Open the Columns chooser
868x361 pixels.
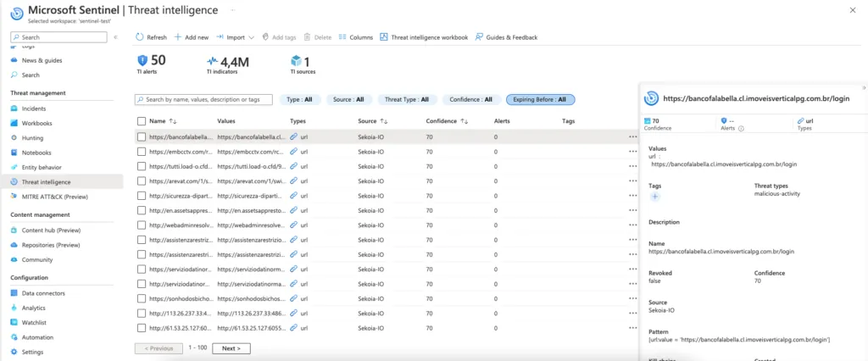(355, 37)
